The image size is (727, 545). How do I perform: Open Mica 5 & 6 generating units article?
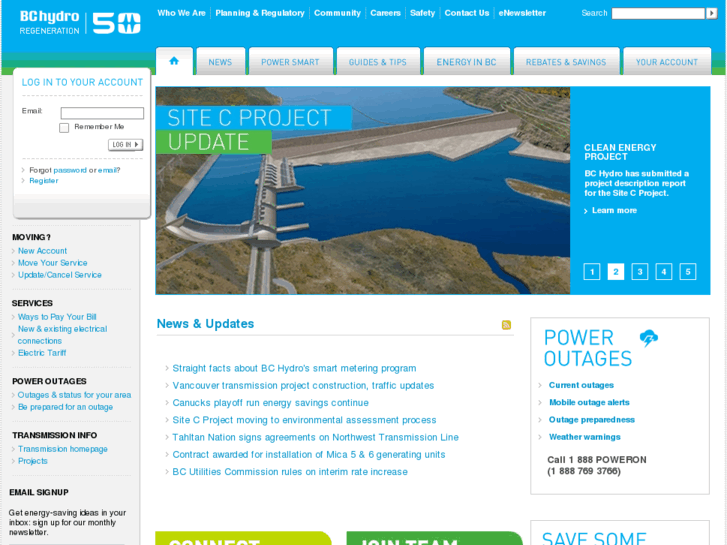[309, 455]
